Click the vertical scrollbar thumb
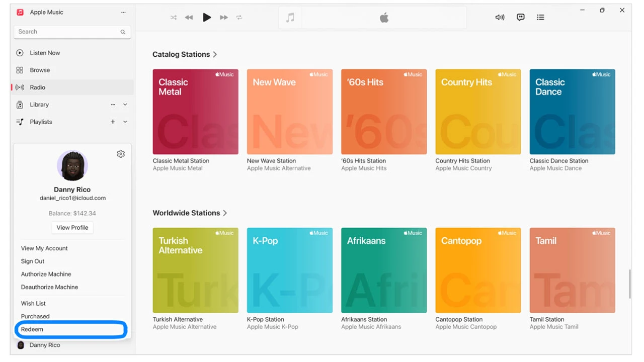 click(630, 284)
